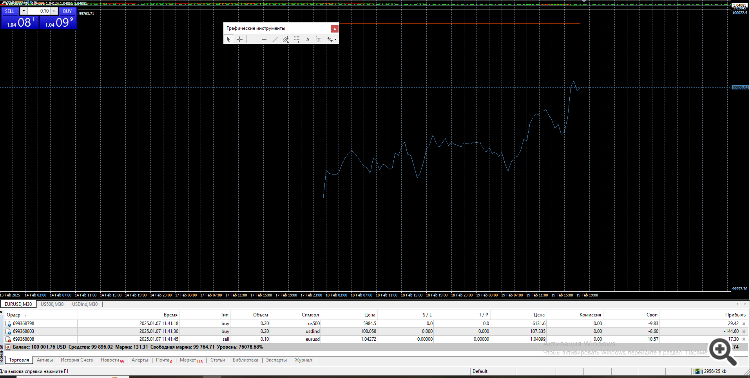Viewport: 750px width, 378px height.
Task: Open the arrows tool dropdown in toolbar
Action: coord(331,39)
